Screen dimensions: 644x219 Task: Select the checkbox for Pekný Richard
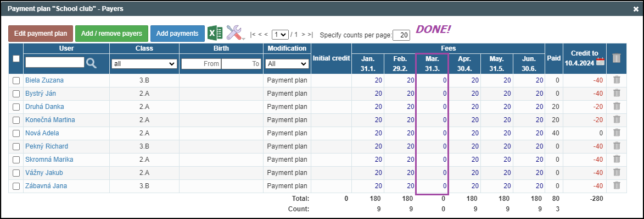[16, 146]
